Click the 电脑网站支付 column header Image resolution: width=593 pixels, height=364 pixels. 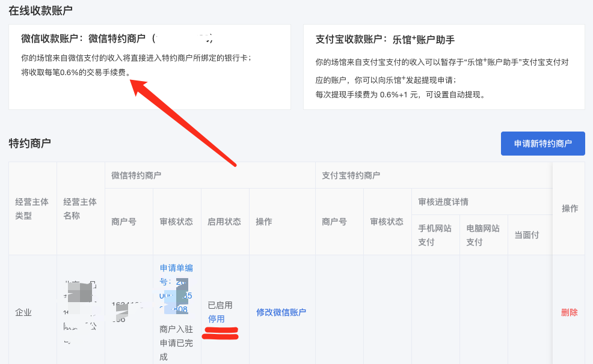click(x=483, y=235)
